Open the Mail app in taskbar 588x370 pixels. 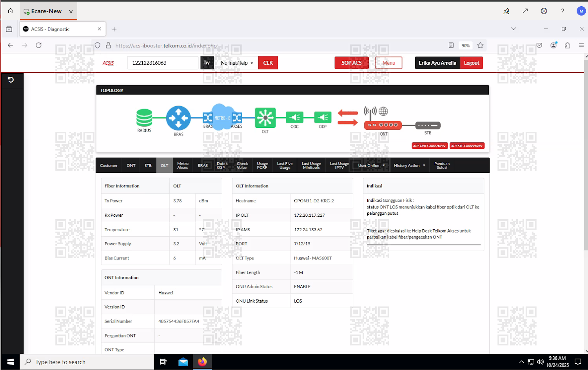183,362
